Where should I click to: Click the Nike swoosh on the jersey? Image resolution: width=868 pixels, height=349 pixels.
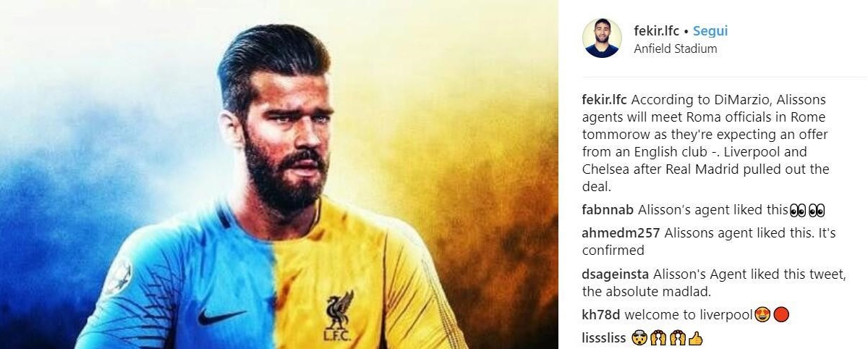tap(221, 316)
